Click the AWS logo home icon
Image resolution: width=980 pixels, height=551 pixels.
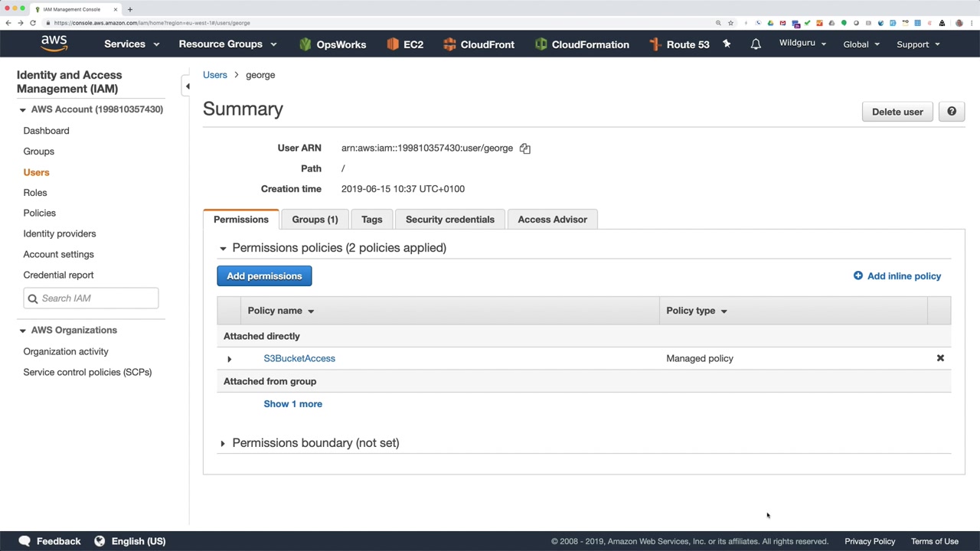click(54, 44)
